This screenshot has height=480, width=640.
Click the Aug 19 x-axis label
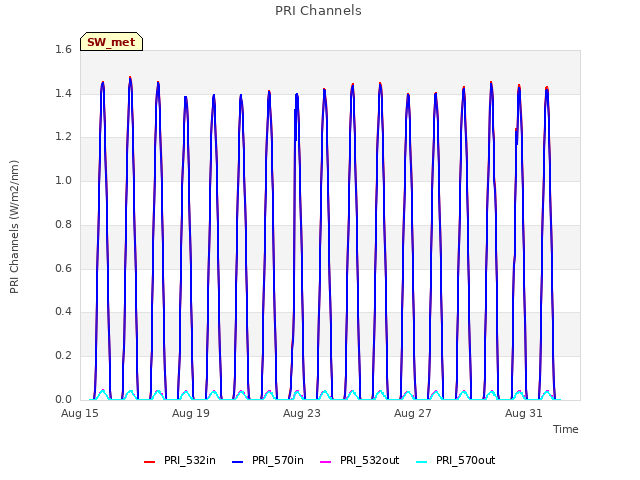pos(191,413)
